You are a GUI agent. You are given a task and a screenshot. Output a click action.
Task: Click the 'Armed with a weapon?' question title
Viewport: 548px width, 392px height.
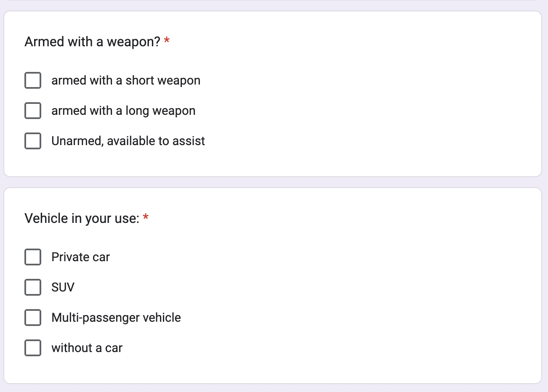[x=92, y=42]
